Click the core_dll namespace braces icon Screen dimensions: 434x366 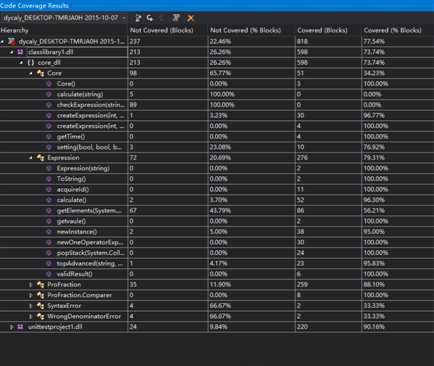[31, 63]
